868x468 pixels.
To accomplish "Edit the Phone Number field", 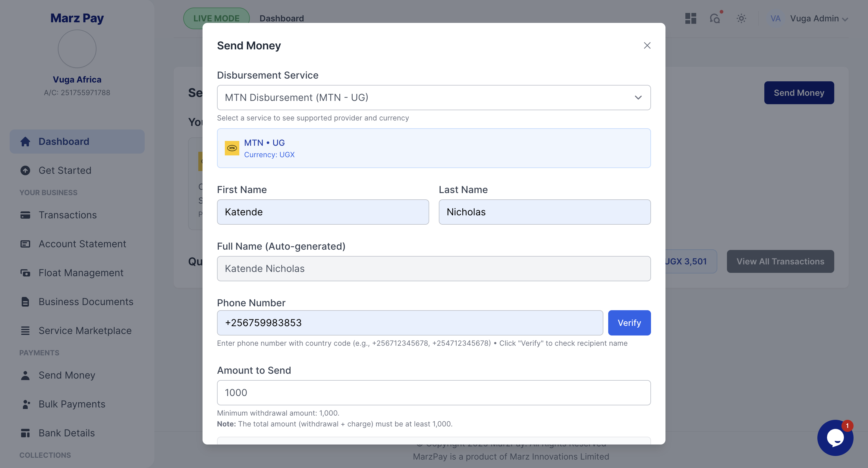I will [x=410, y=323].
